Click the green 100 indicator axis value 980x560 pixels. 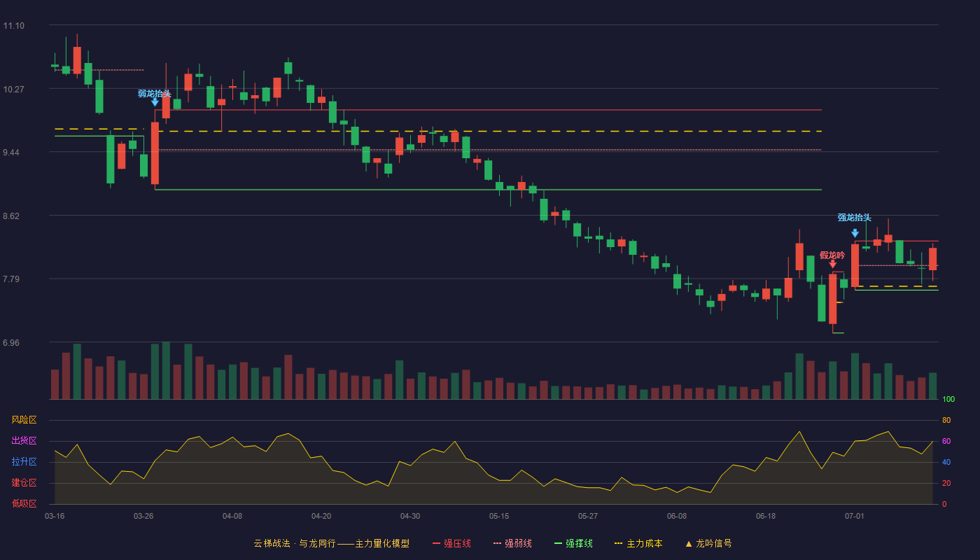tap(948, 400)
